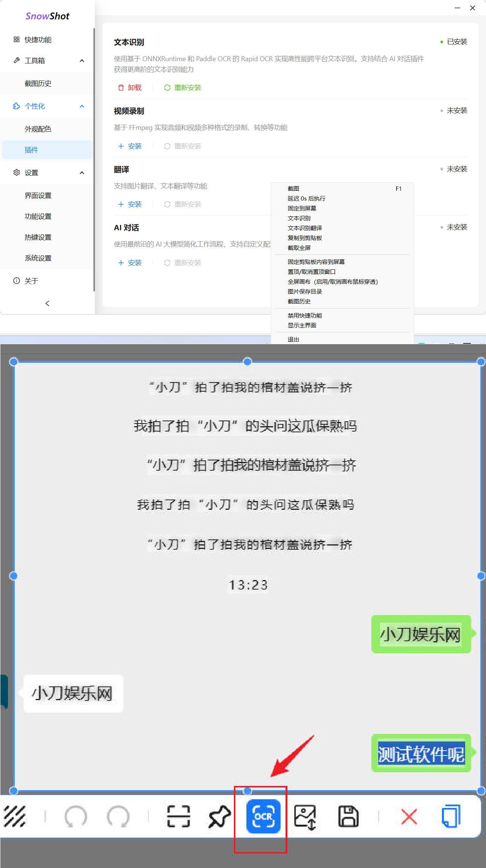The width and height of the screenshot is (486, 868).
Task: Open 热键设置 in the sidebar
Action: point(38,237)
